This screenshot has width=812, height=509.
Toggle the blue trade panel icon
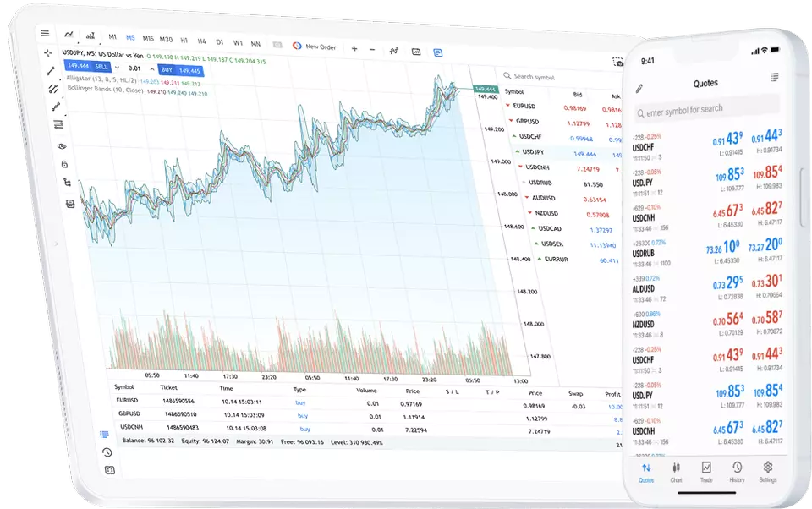coord(438,52)
